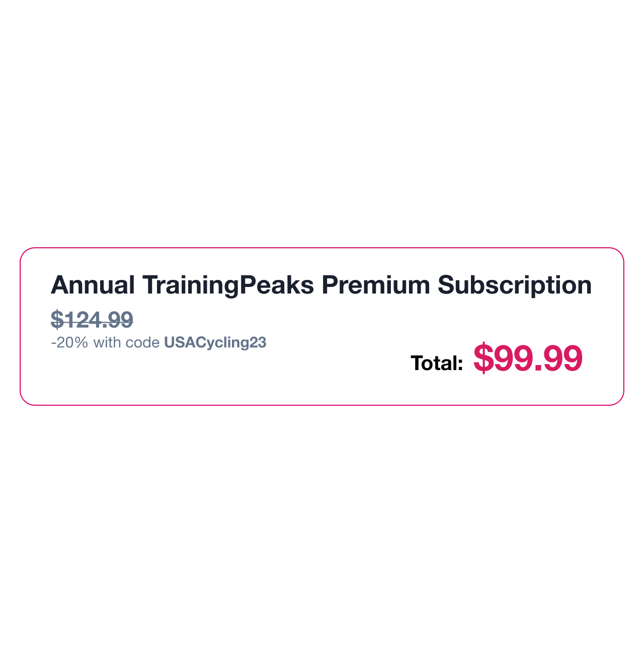Click the word with in discount line
This screenshot has height=653, width=644.
[x=107, y=343]
